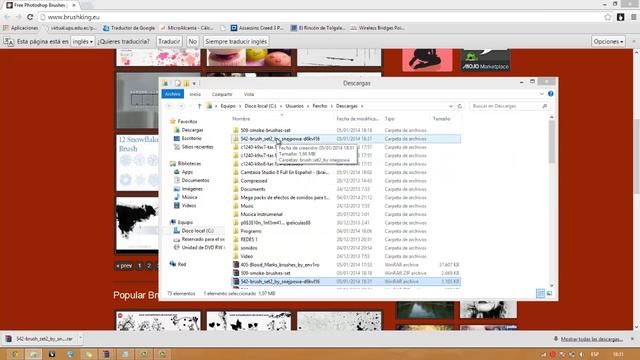Open the Archivo tab in Explorer ribbon
640x360 pixels.
173,94
